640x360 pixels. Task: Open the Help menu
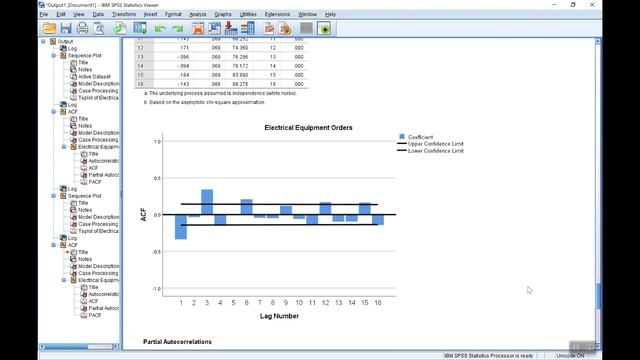pyautogui.click(x=330, y=14)
